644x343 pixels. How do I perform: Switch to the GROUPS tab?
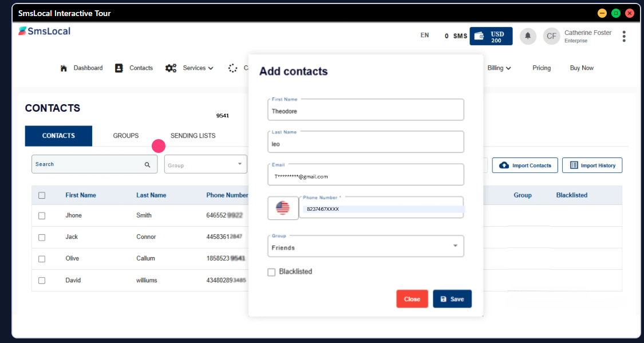click(126, 136)
